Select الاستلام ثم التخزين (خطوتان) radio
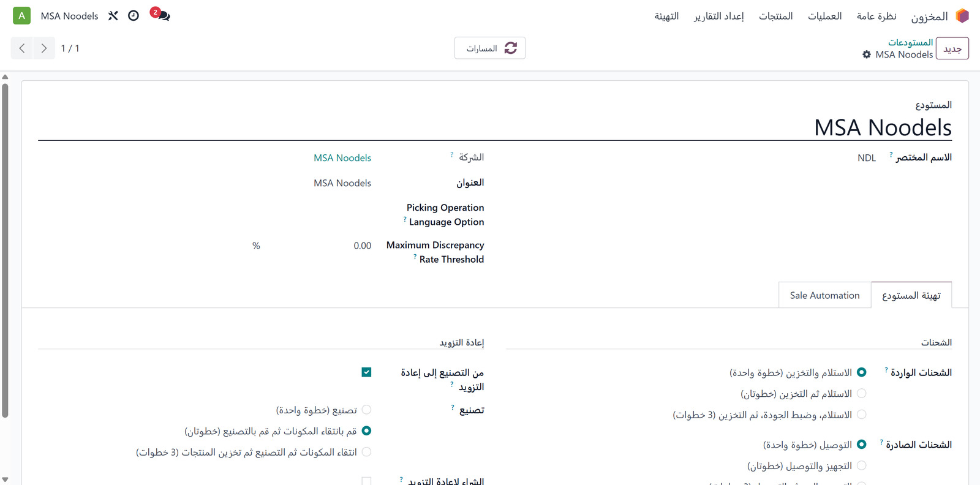 [862, 393]
